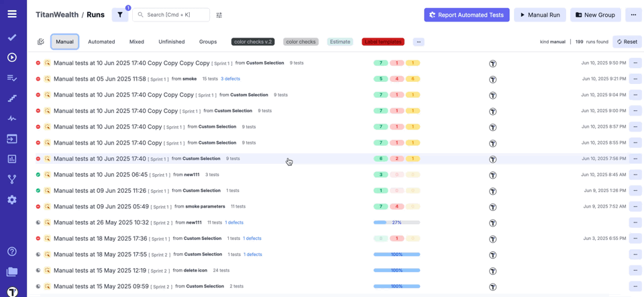Open the 3 defects link on smoke run

coord(230,79)
